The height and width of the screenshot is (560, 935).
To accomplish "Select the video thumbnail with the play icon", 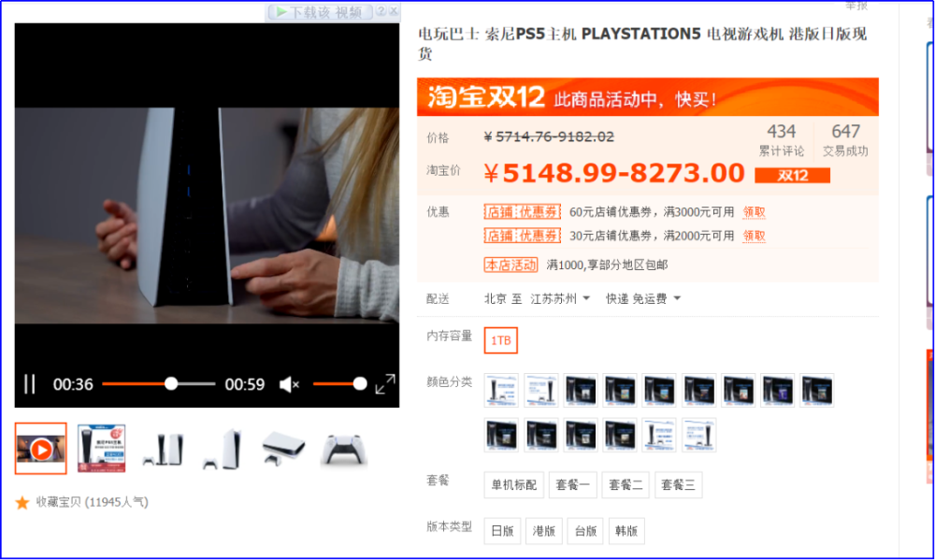I will click(x=40, y=449).
